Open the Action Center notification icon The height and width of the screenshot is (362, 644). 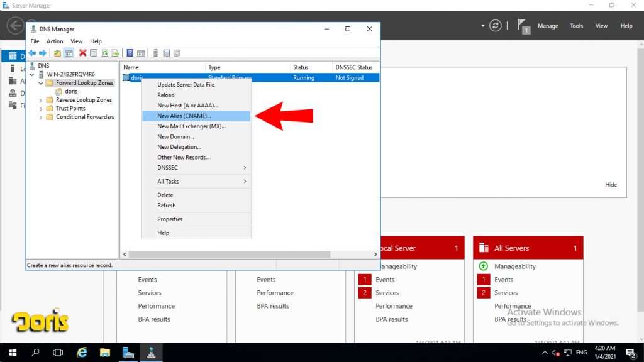tap(631, 353)
